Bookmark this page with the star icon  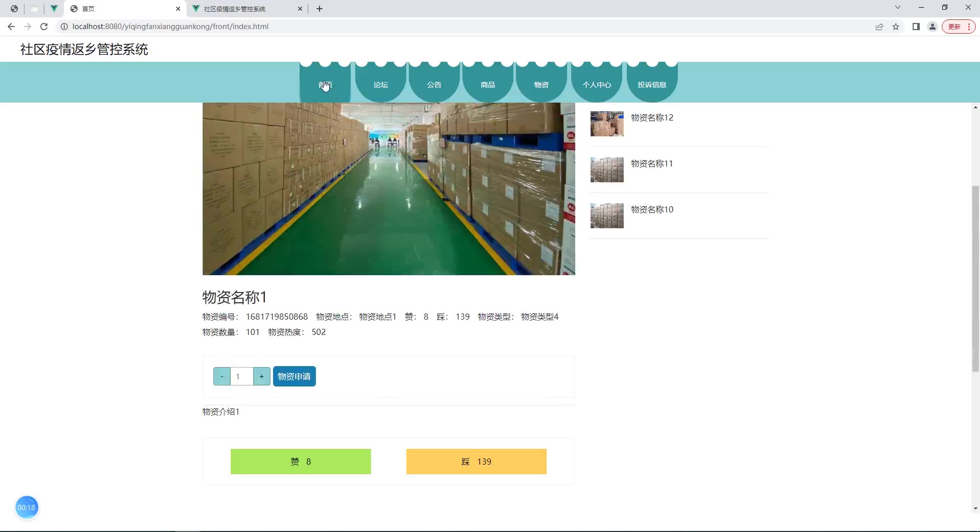point(896,27)
